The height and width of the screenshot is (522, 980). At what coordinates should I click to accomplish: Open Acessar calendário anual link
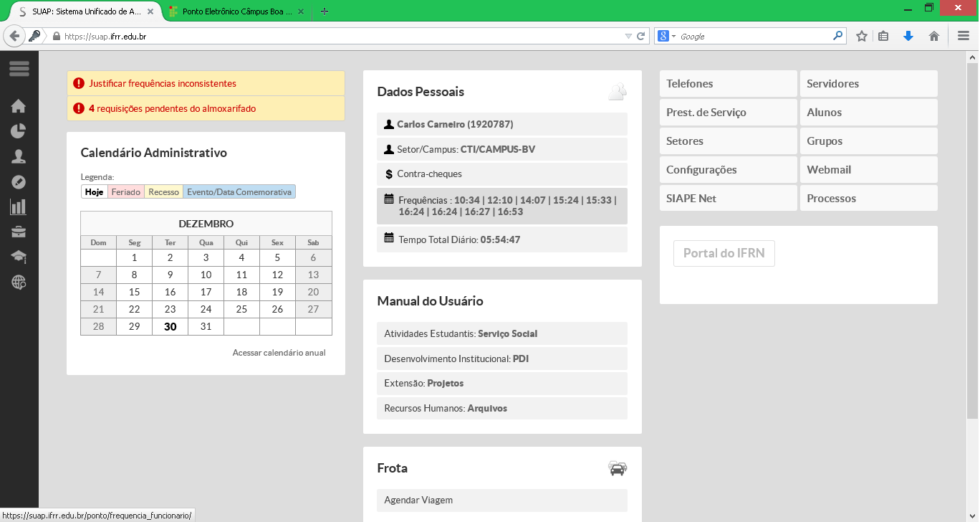pos(279,353)
